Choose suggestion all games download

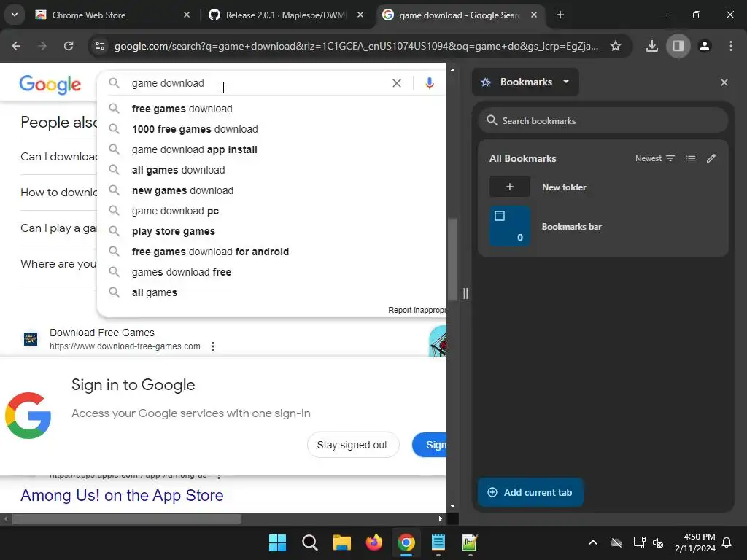[271, 170]
